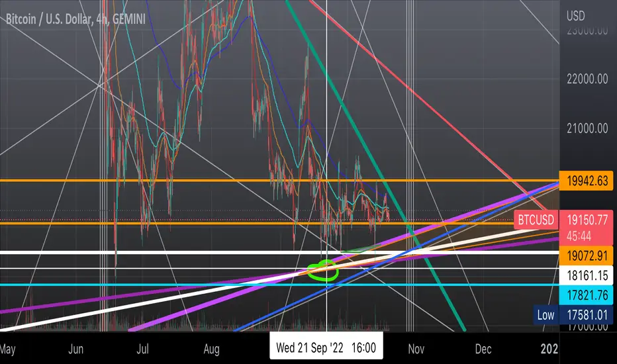Select the 19150.77 current price label

tap(587, 220)
